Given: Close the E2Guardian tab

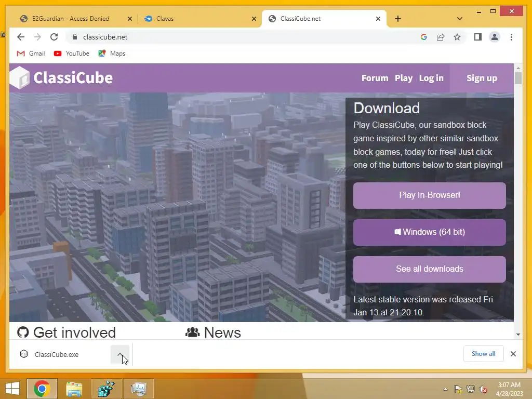Looking at the screenshot, I should [x=129, y=19].
